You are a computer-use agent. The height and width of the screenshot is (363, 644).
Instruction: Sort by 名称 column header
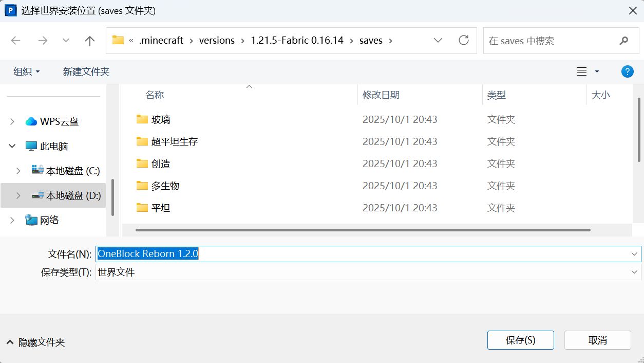click(155, 95)
